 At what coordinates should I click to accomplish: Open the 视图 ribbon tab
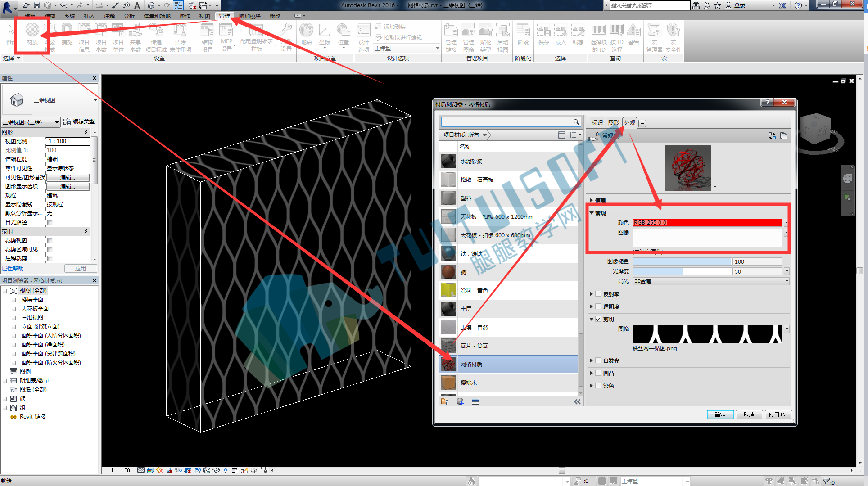point(205,16)
